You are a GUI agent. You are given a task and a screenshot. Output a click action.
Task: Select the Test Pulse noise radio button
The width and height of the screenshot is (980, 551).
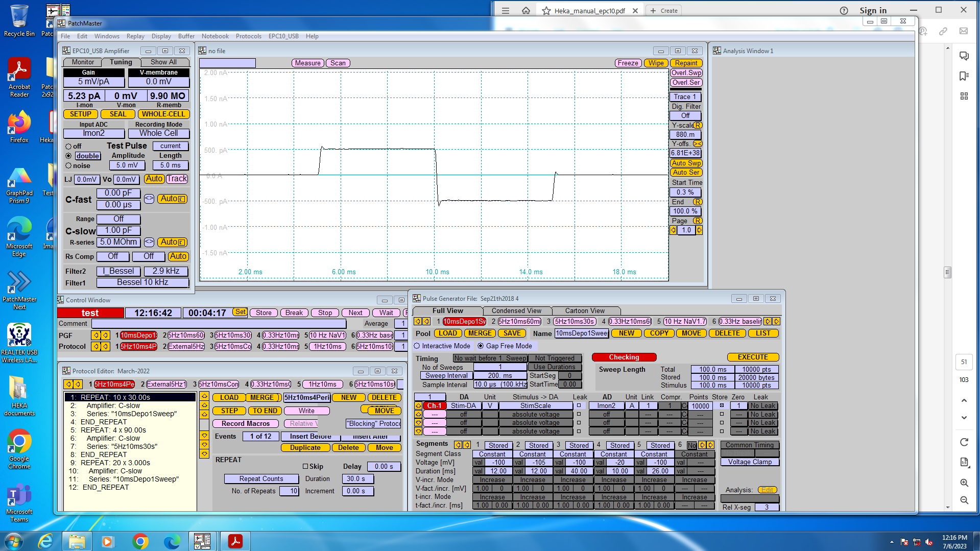pos(68,165)
